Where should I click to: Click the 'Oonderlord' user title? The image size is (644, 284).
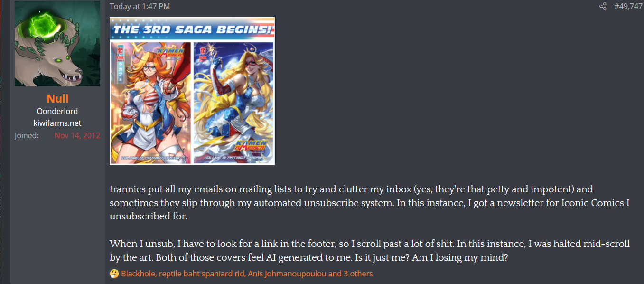coord(57,112)
